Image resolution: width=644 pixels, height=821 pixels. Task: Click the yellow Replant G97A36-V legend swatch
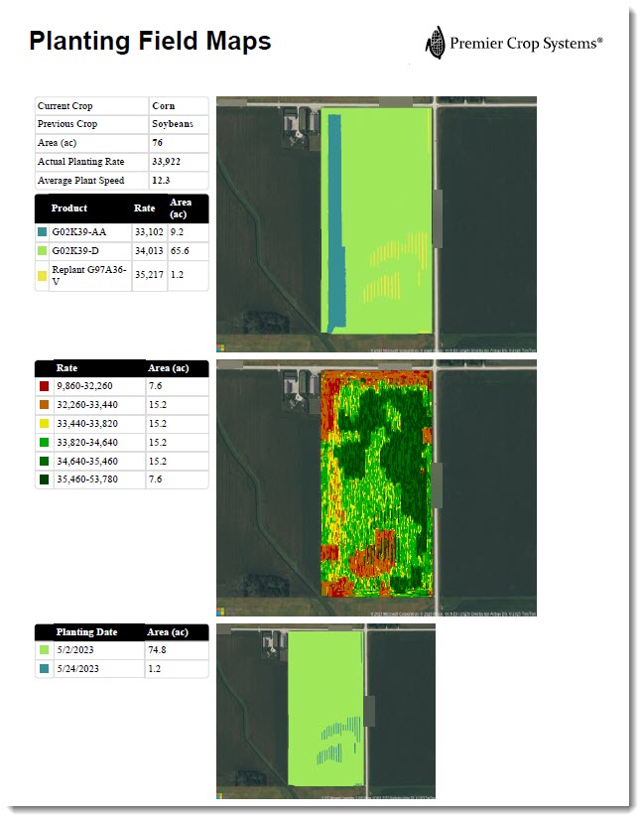(x=42, y=273)
